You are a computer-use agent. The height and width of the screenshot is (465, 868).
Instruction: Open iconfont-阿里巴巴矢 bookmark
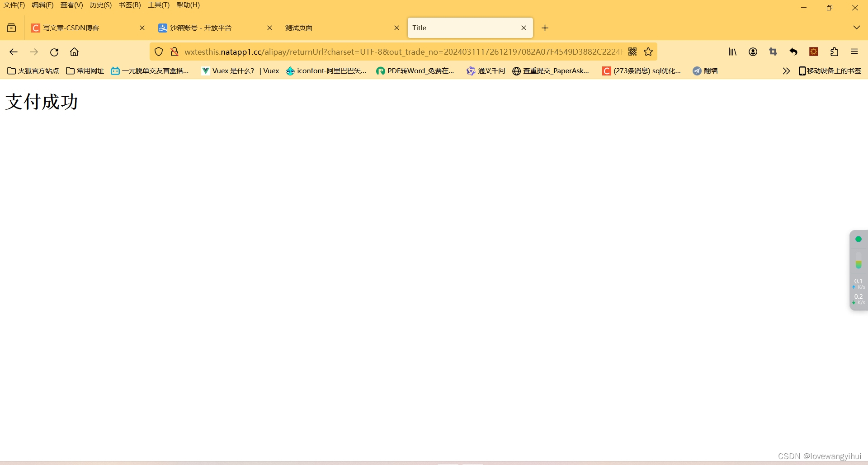point(326,71)
